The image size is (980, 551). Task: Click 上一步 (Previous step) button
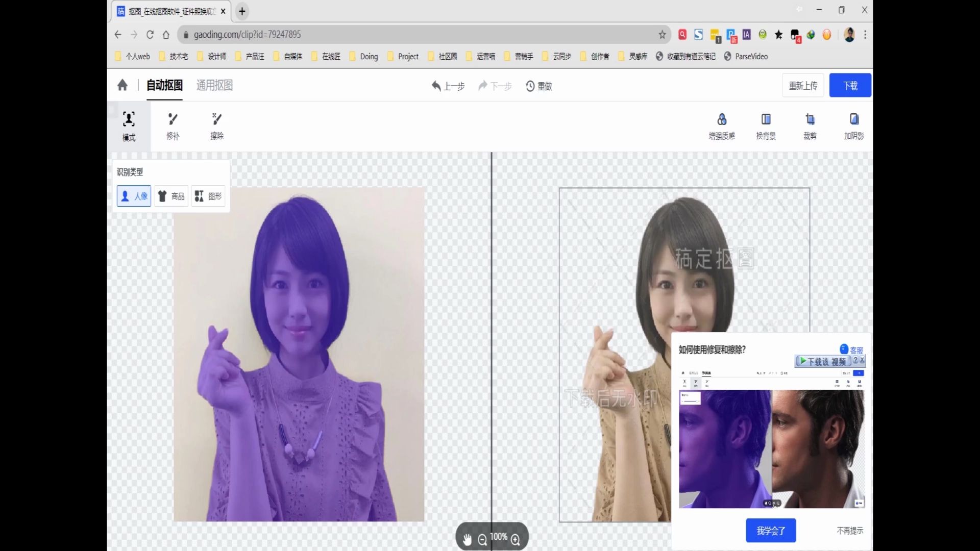[x=449, y=86]
